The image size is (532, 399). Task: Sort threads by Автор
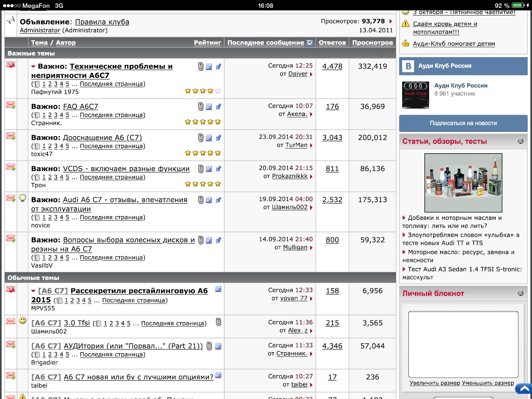tap(66, 43)
